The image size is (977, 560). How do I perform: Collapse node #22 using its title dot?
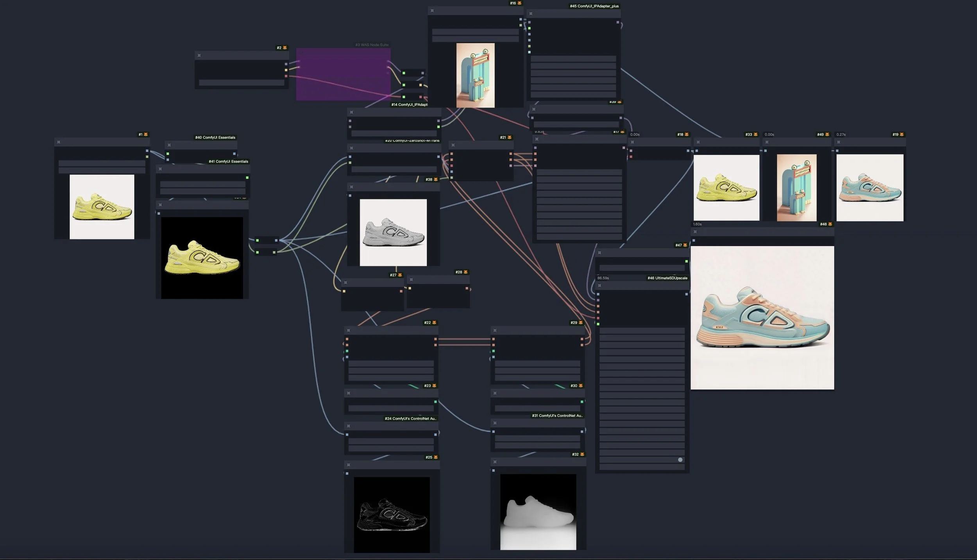pyautogui.click(x=349, y=331)
